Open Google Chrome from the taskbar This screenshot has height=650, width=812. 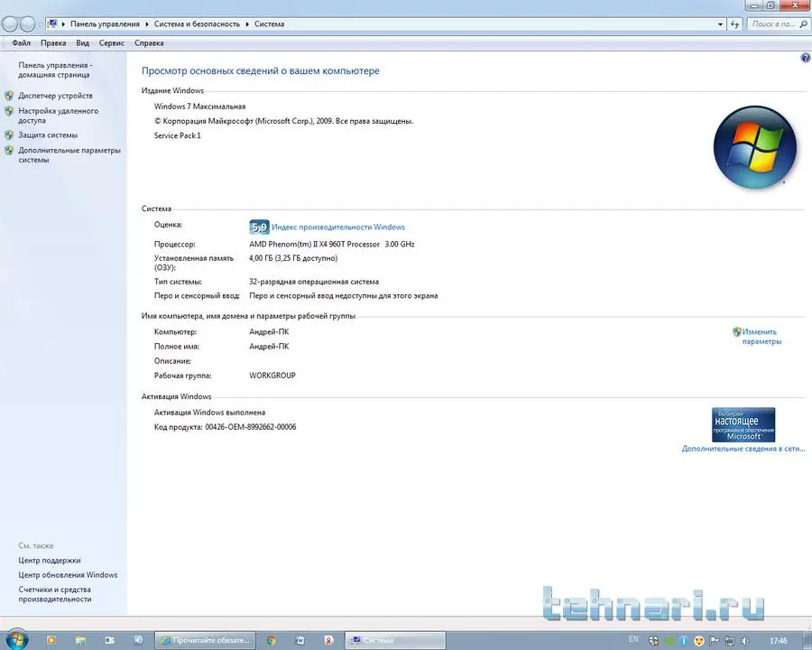point(272,641)
